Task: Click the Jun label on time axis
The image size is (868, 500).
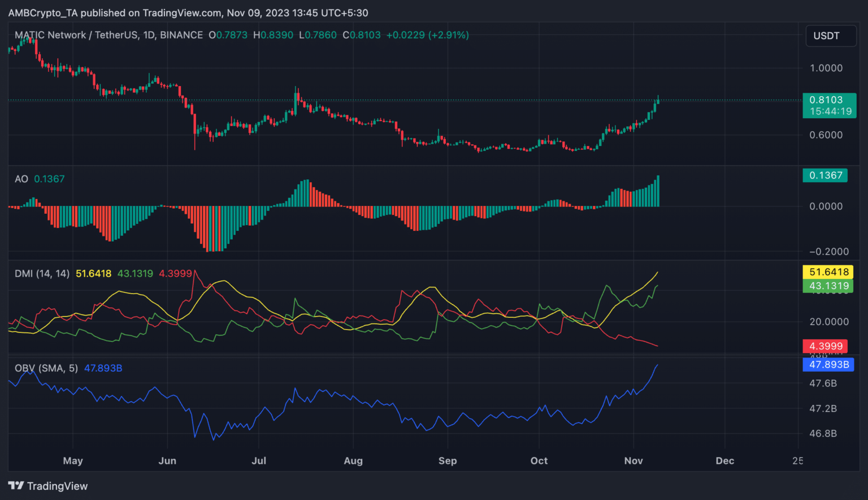Action: [x=167, y=461]
